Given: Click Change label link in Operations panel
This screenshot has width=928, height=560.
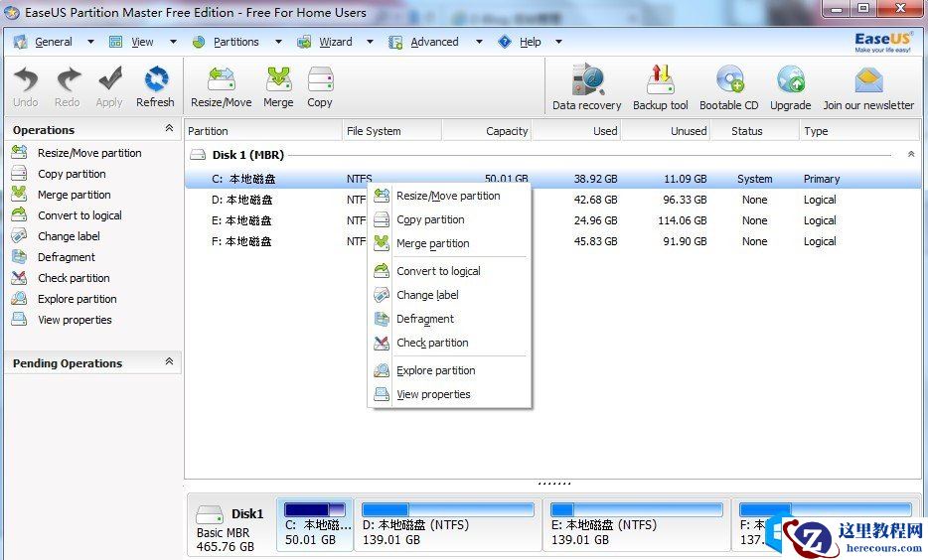Looking at the screenshot, I should click(x=69, y=236).
